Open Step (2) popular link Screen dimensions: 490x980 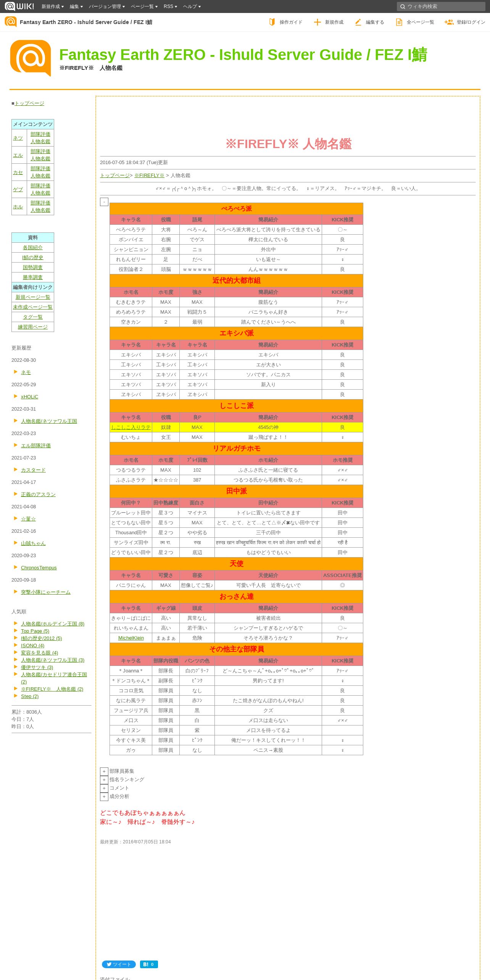(x=30, y=696)
